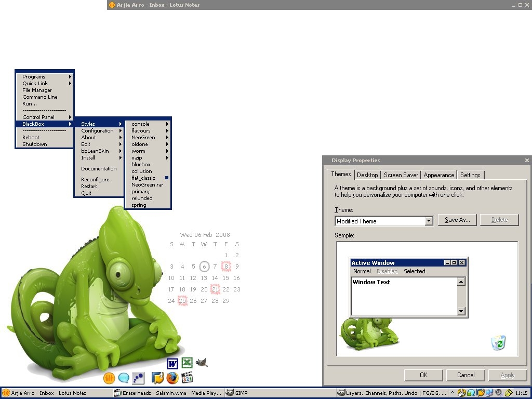Switch to the Media Player taskbar item

tap(168, 393)
